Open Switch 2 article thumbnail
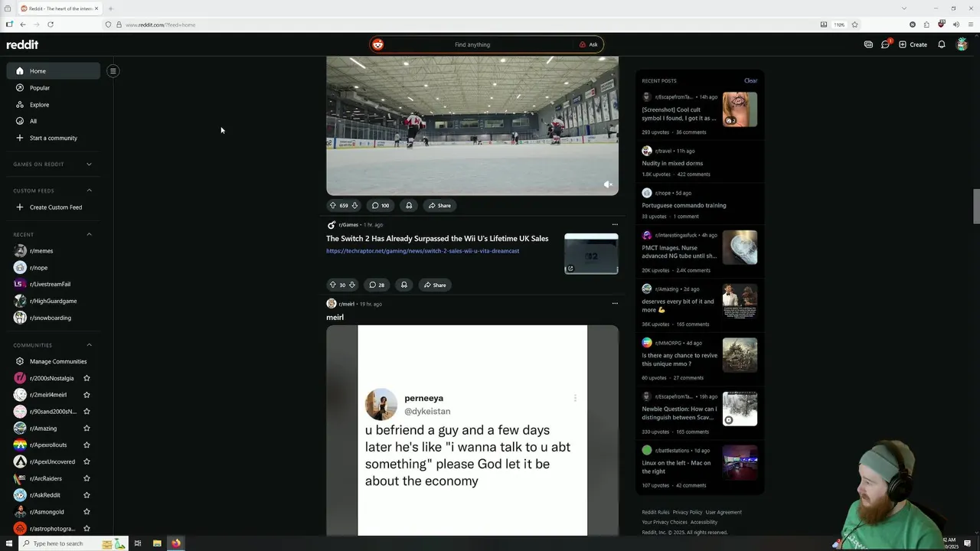980x551 pixels. pos(591,253)
